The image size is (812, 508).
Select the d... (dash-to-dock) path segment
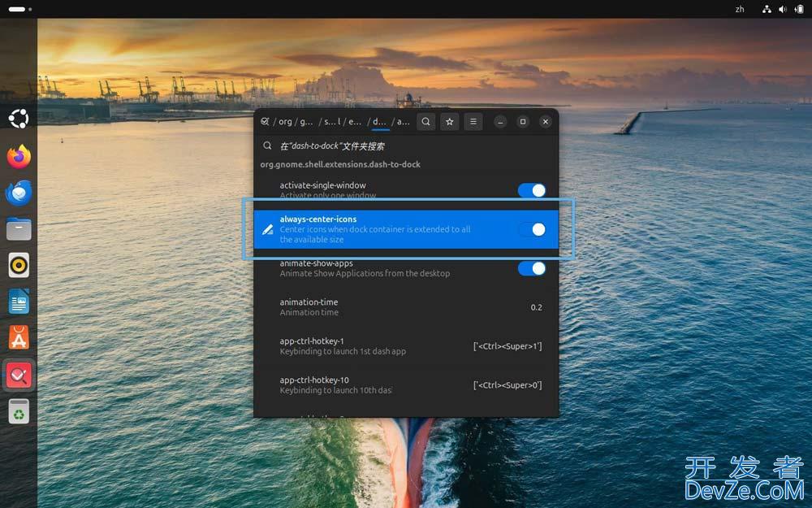[379, 121]
